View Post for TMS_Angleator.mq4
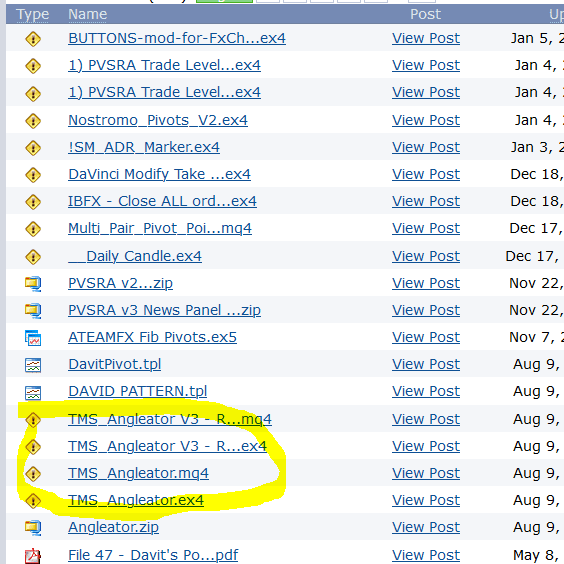 coord(426,473)
